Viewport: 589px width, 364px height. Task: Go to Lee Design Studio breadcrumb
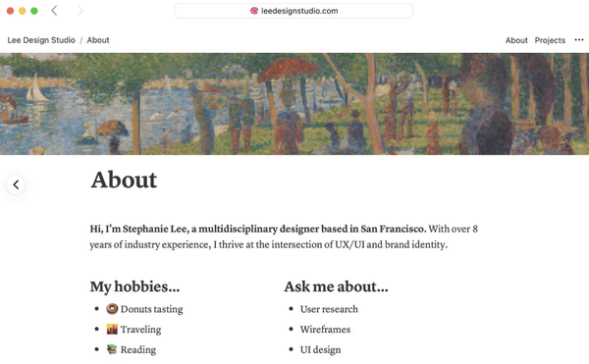pyautogui.click(x=41, y=40)
